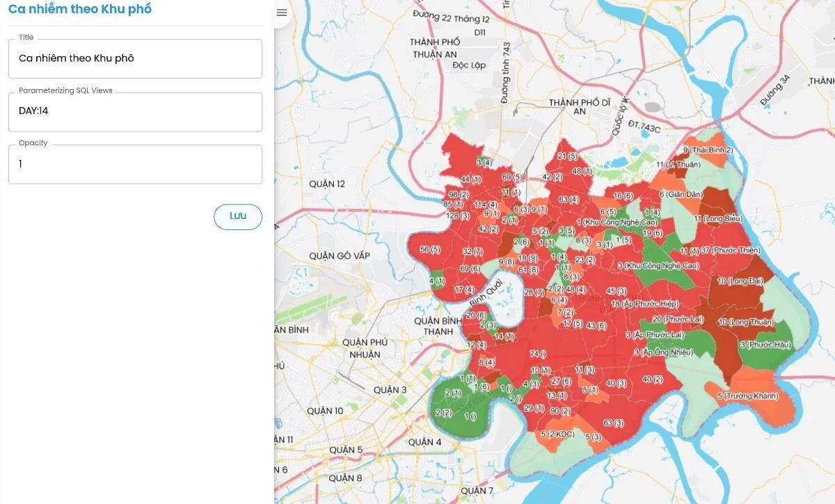The height and width of the screenshot is (504, 835).
Task: Click the map label 18 (Ấp Phước Hiệp)
Action: [x=644, y=304]
